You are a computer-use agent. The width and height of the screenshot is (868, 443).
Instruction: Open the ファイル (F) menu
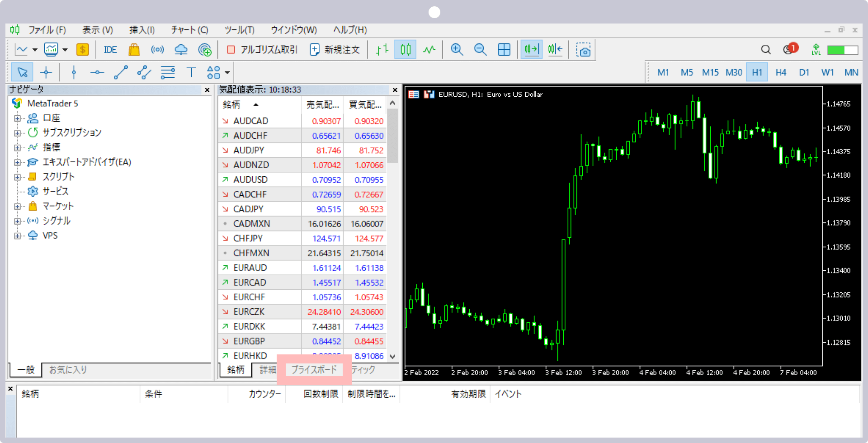pos(47,30)
